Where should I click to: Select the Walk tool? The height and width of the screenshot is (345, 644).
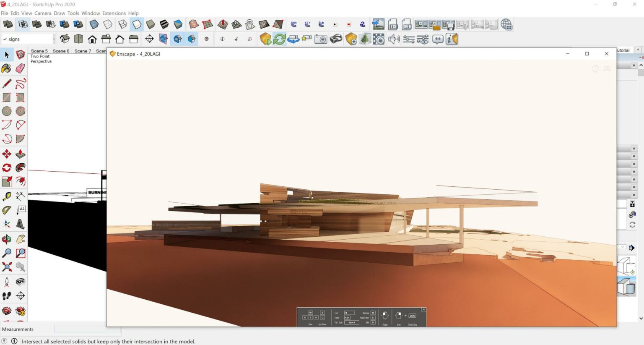point(7,296)
